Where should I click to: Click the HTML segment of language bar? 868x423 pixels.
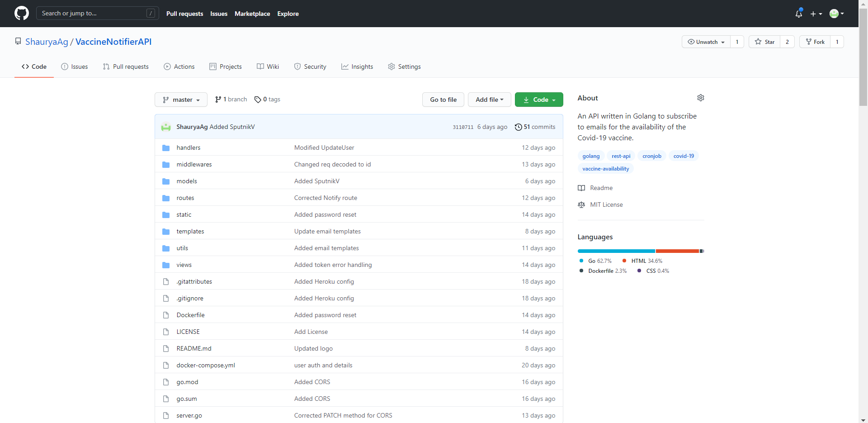pos(678,251)
